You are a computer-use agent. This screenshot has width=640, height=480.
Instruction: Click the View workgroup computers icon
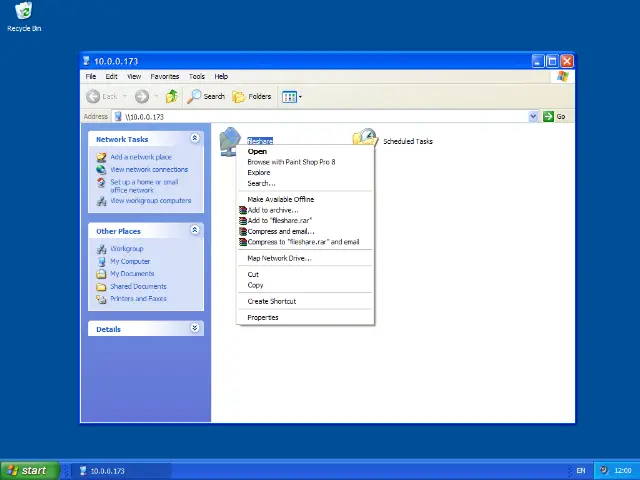click(x=101, y=201)
